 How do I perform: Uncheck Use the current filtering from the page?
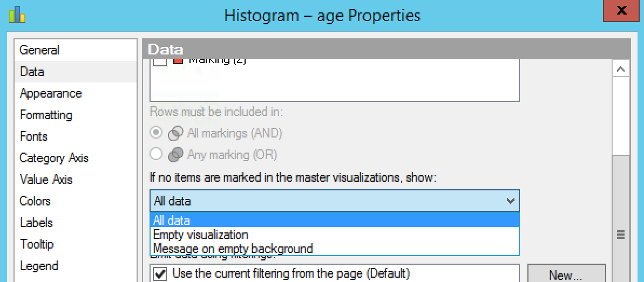coord(160,273)
